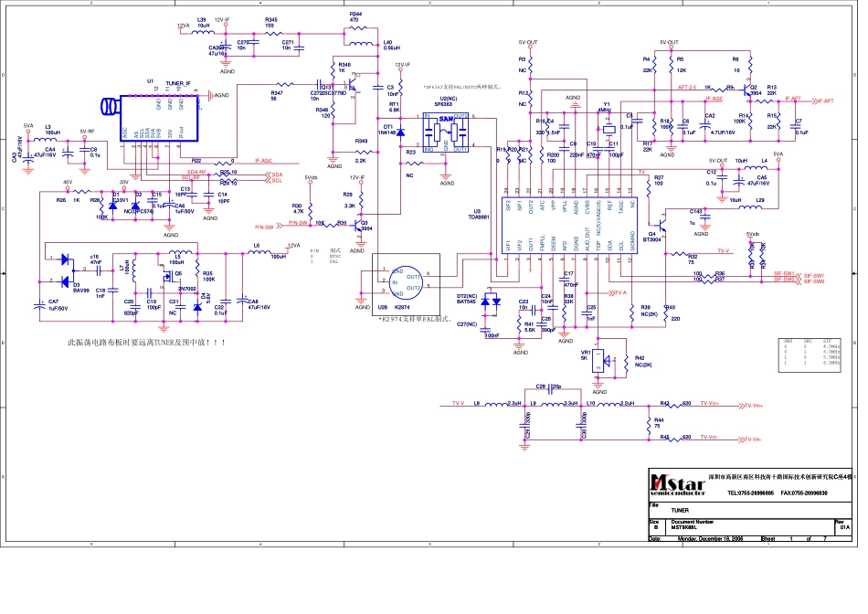Select the Mstar Semiconductor logo
The image size is (868, 614).
tap(676, 482)
